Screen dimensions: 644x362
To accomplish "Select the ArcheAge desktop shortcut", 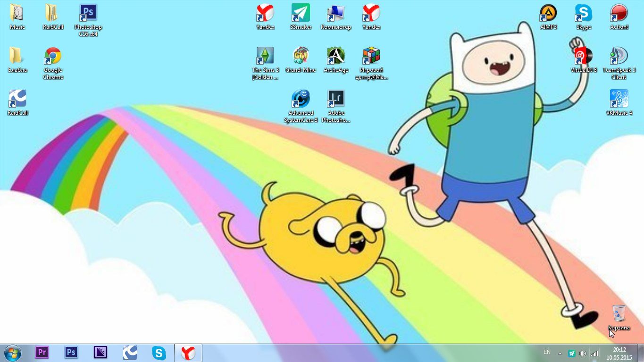I will coord(336,60).
